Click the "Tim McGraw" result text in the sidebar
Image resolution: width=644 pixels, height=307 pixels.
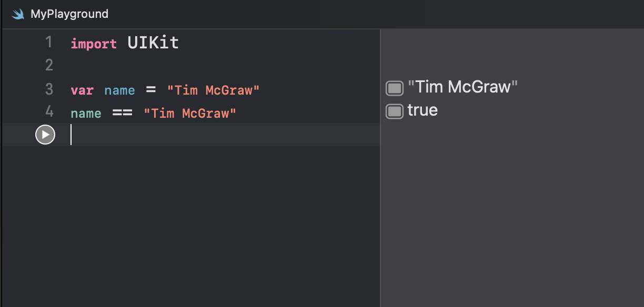[463, 87]
